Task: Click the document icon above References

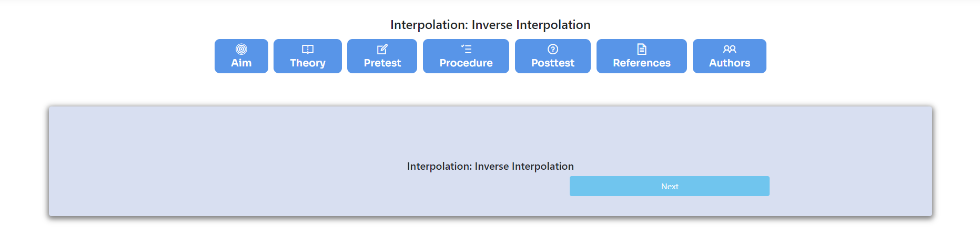Action: point(642,49)
